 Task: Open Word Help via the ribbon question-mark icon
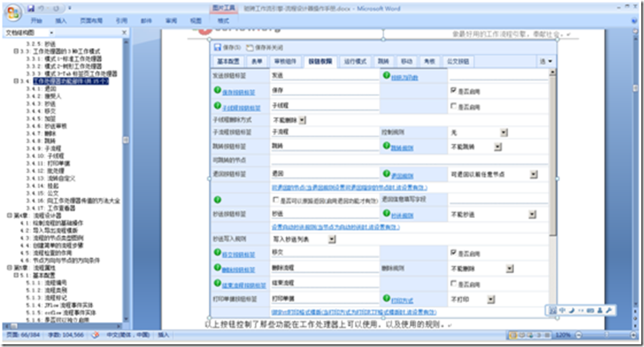635,20
